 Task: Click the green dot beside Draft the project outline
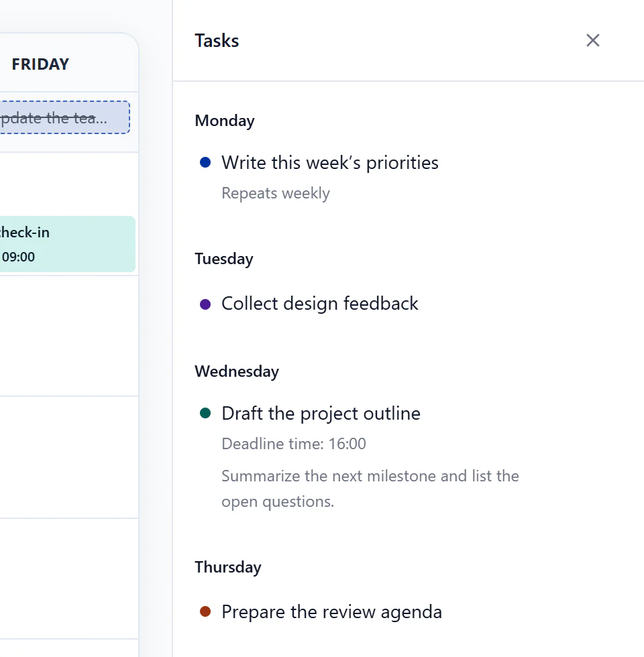coord(205,413)
